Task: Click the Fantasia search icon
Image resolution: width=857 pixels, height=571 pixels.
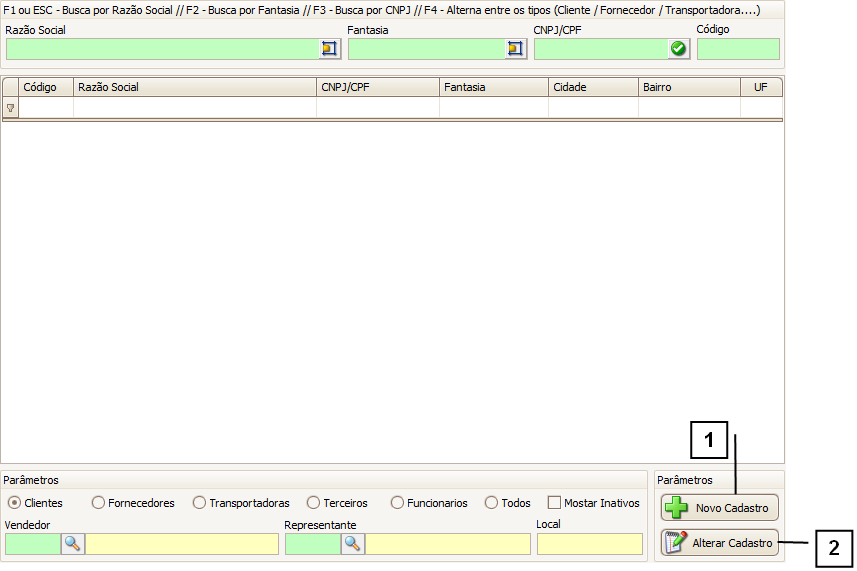Action: pos(515,49)
